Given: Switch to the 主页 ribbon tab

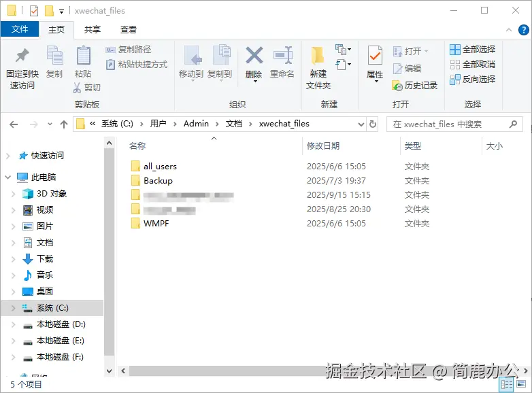Looking at the screenshot, I should (56, 29).
